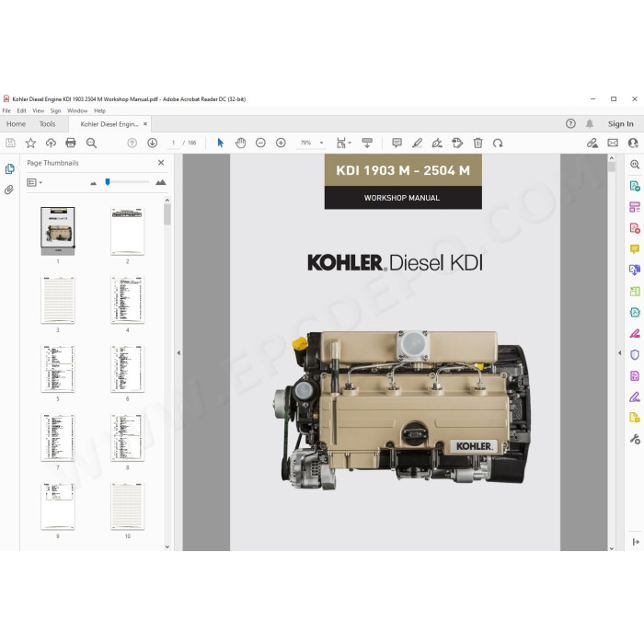Zoom in with plus icon
This screenshot has width=644, height=644.
pos(281,143)
